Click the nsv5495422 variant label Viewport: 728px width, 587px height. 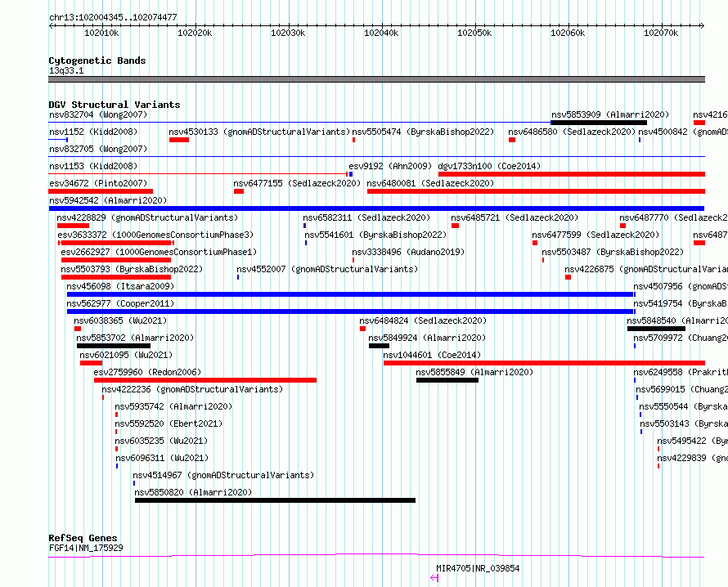[692, 441]
